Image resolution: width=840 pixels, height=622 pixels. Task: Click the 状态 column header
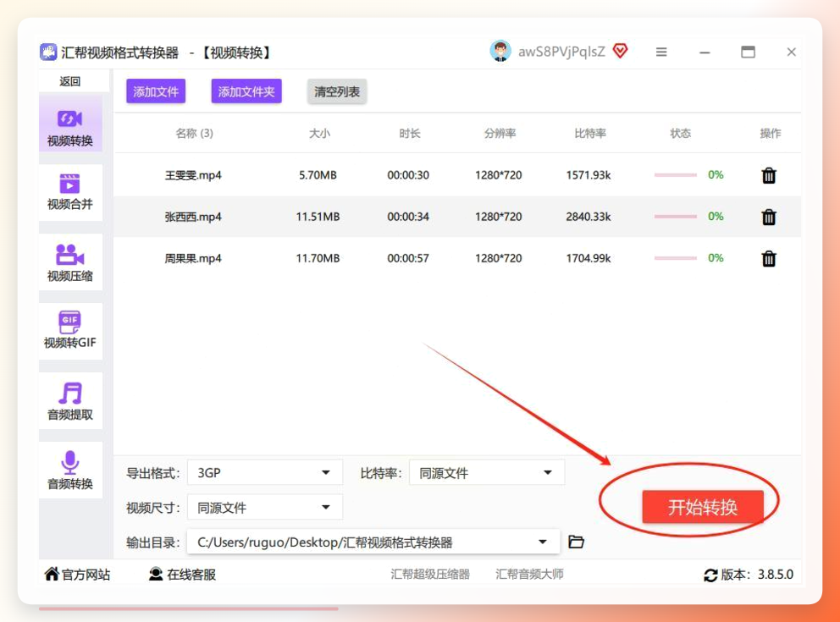pyautogui.click(x=680, y=134)
